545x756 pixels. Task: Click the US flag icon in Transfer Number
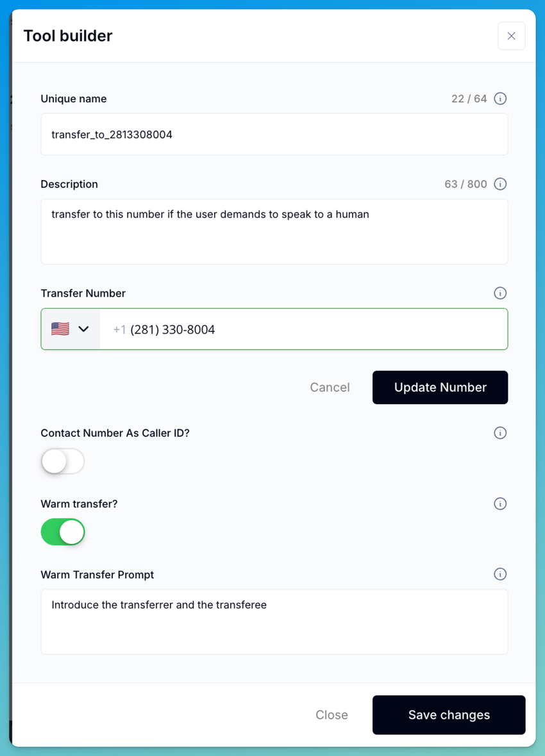tap(60, 329)
